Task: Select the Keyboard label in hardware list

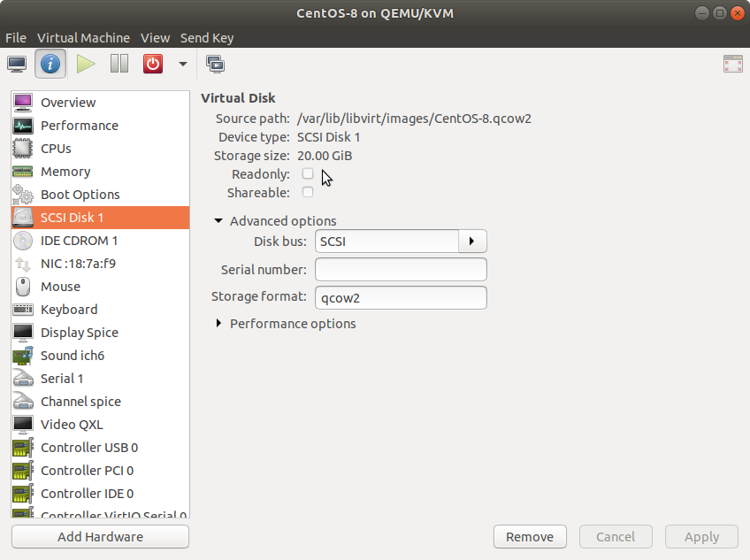Action: pos(69,310)
